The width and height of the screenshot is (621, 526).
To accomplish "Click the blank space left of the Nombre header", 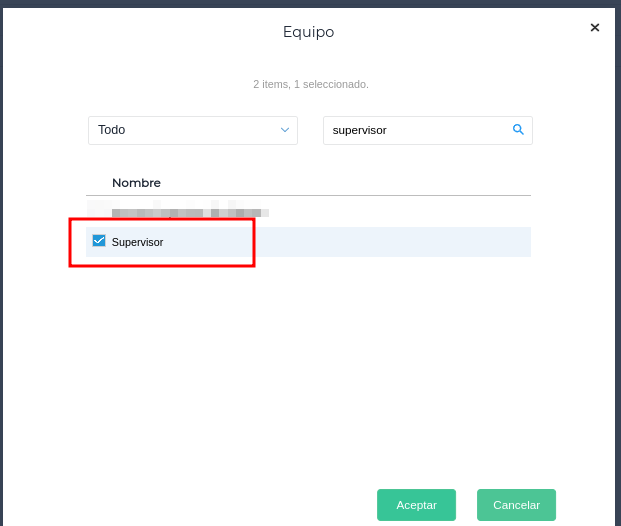I will click(x=98, y=183).
